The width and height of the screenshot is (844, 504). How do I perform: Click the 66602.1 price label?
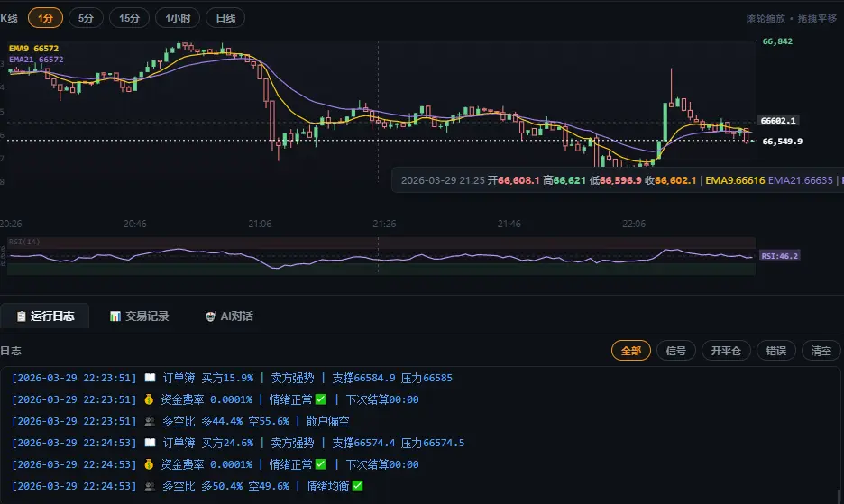coord(778,121)
